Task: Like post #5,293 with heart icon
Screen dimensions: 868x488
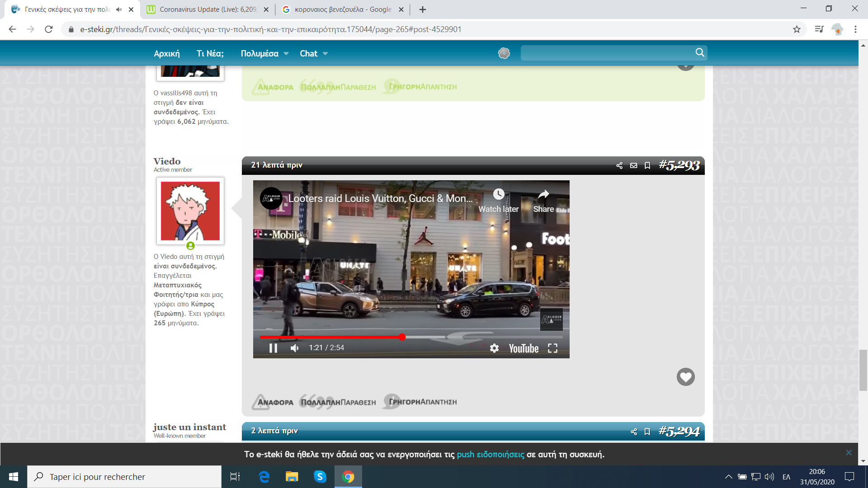Action: 685,377
